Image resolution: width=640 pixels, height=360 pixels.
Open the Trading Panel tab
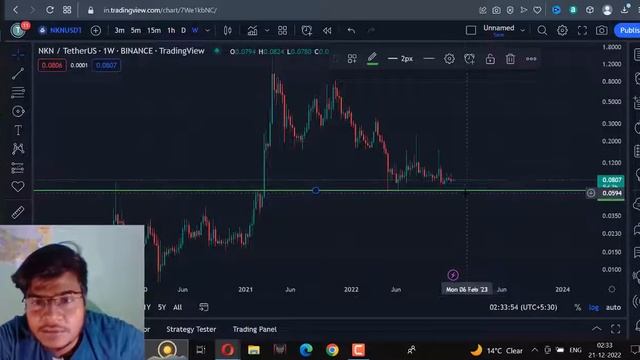(255, 329)
